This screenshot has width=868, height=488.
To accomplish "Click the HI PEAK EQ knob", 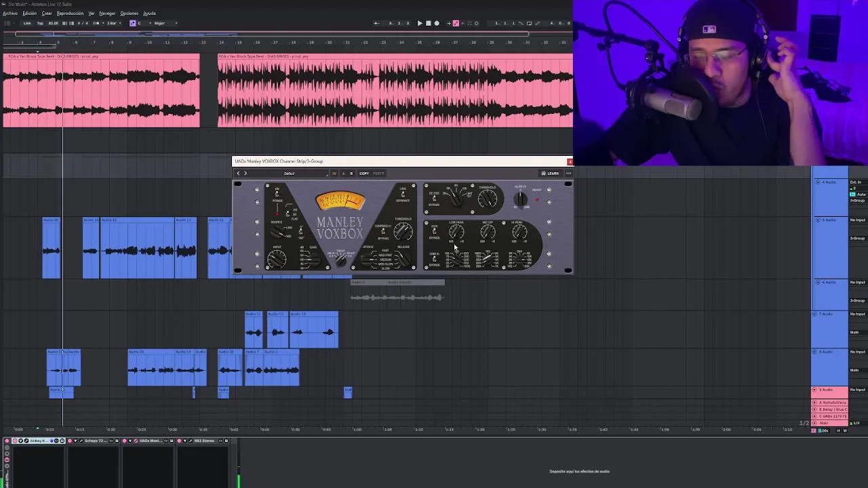I will [519, 231].
